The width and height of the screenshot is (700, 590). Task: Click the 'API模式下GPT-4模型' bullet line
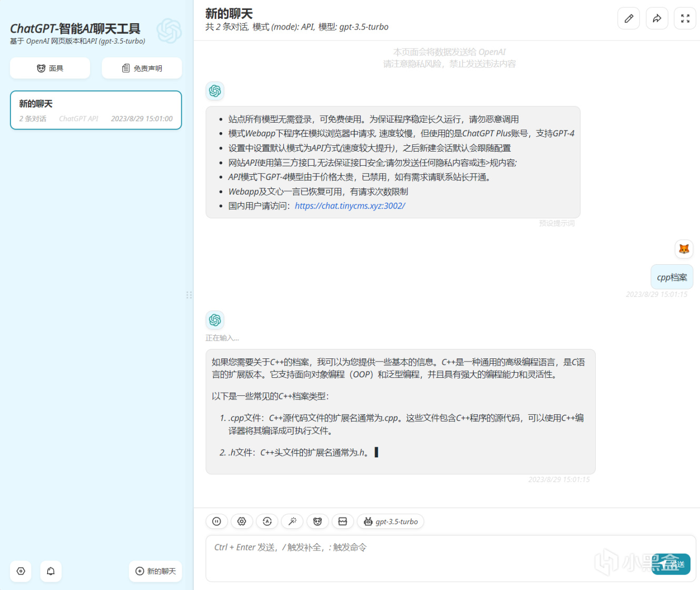[361, 177]
